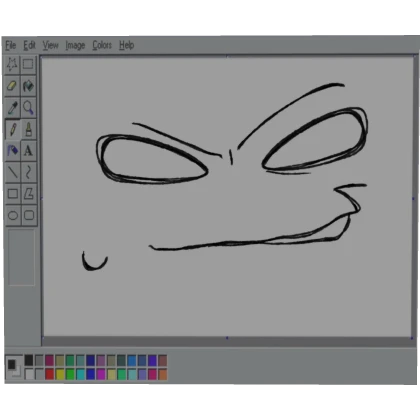
Task: Pick the Rounded Rectangle tool
Action: [x=28, y=215]
